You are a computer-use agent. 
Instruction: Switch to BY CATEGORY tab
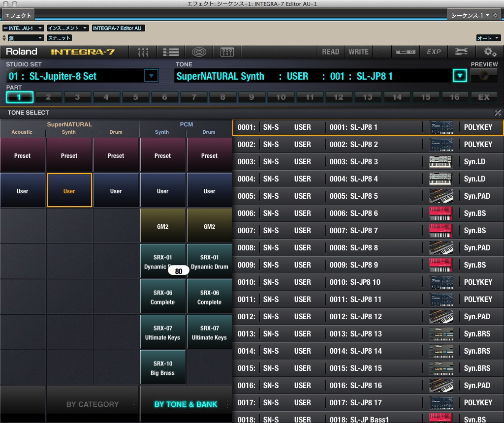pos(93,404)
